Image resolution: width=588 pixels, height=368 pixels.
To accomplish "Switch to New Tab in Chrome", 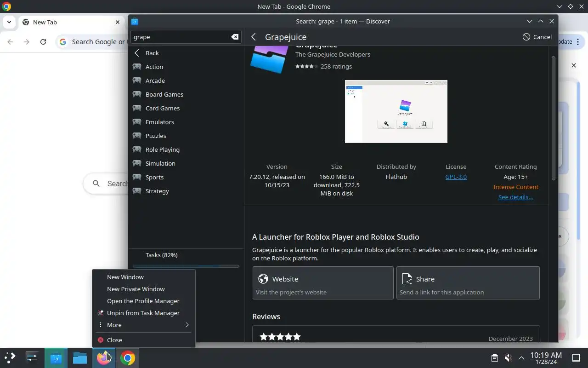I will click(70, 22).
